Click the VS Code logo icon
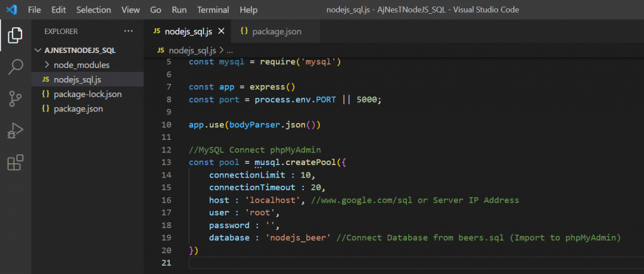Screen dimensions: 644x274 pyautogui.click(x=12, y=10)
